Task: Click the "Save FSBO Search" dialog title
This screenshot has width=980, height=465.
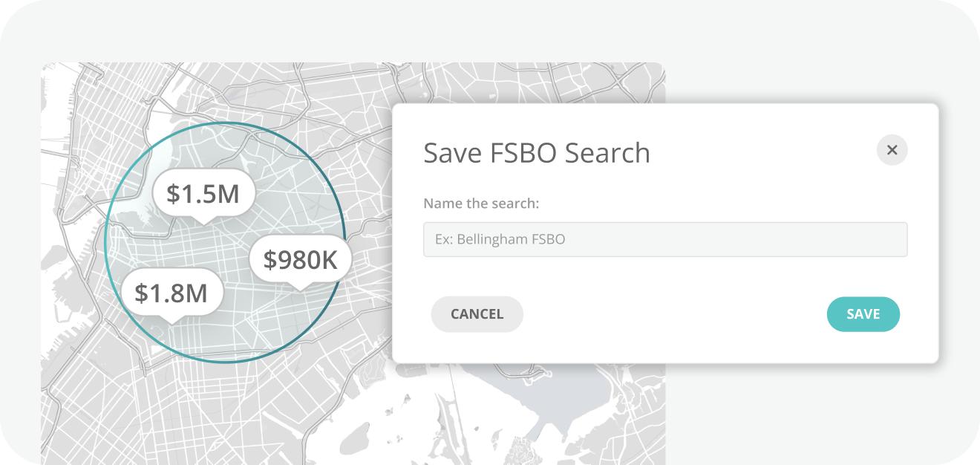Action: [x=536, y=153]
